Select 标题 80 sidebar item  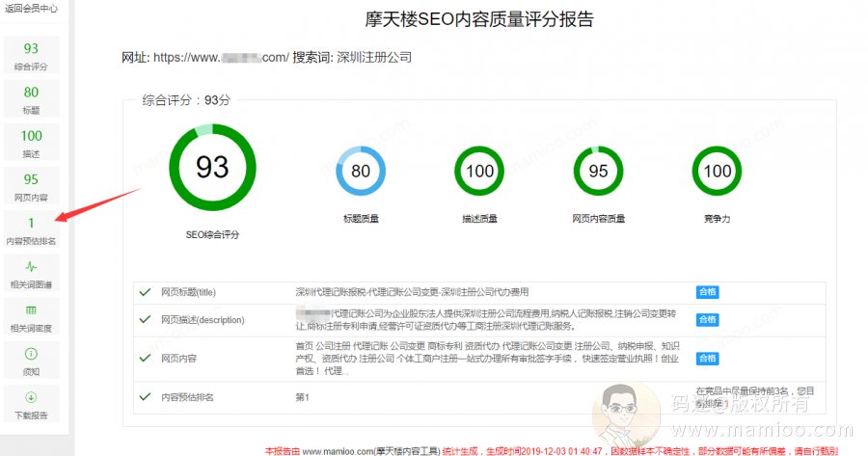(x=31, y=98)
